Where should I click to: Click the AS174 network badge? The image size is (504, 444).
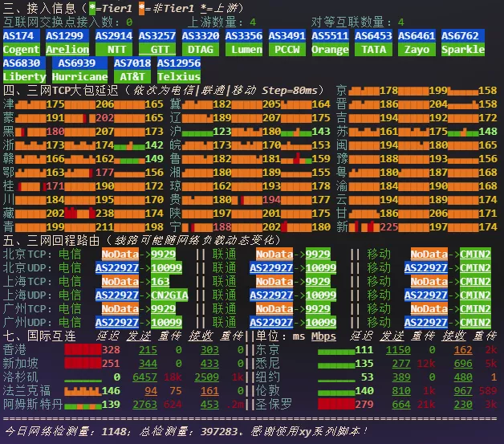pyautogui.click(x=20, y=36)
